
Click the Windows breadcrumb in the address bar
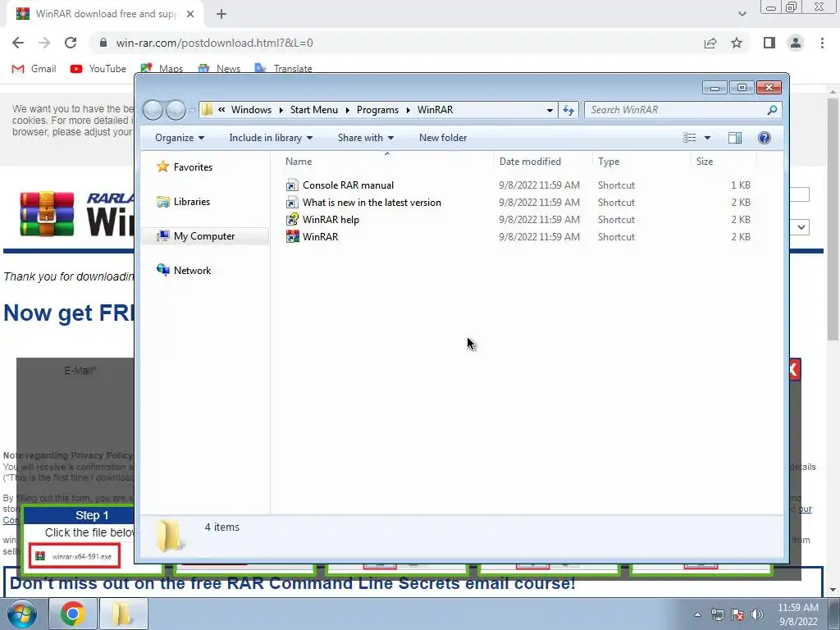(251, 110)
